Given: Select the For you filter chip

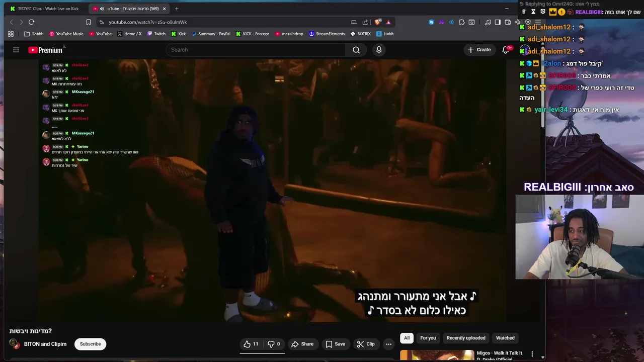Looking at the screenshot, I should [428, 338].
